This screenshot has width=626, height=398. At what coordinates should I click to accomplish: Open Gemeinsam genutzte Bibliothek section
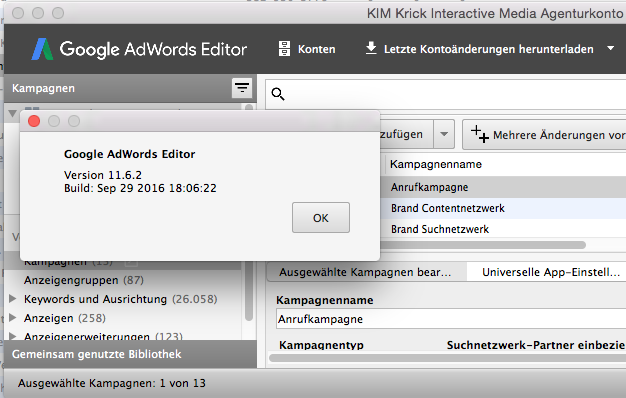click(130, 354)
